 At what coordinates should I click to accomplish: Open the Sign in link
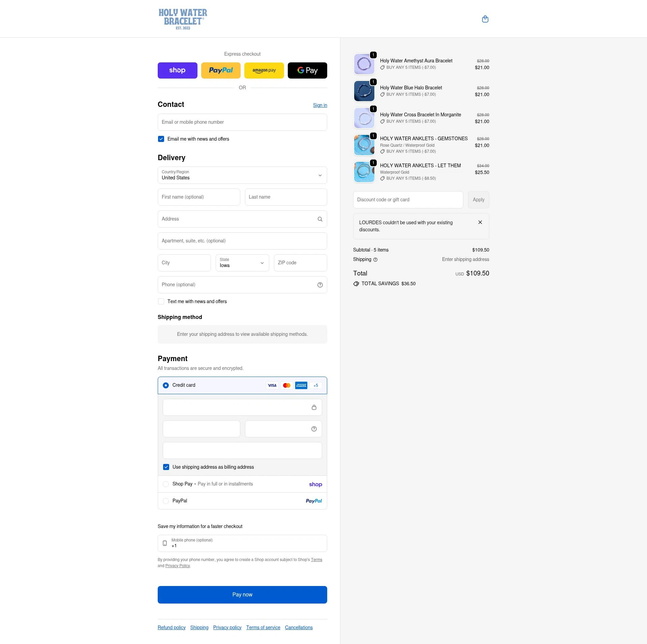(320, 105)
